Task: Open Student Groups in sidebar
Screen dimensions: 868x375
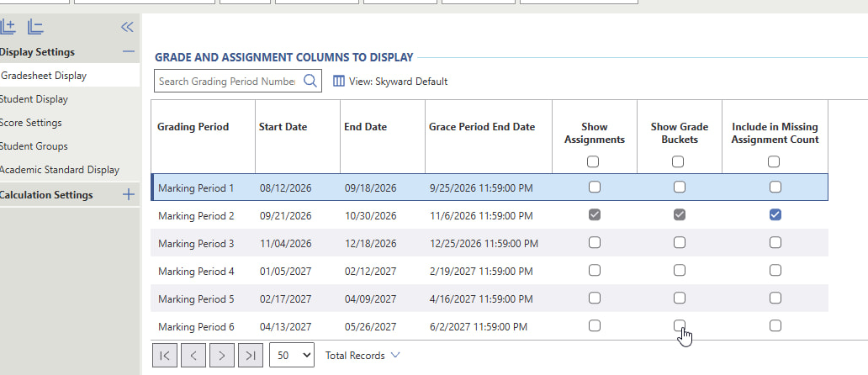Action: 34,146
